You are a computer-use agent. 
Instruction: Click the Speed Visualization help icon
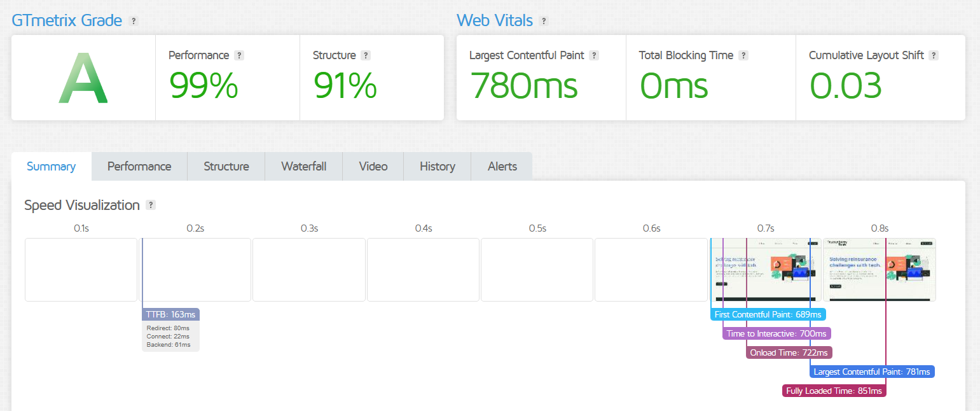click(x=151, y=205)
